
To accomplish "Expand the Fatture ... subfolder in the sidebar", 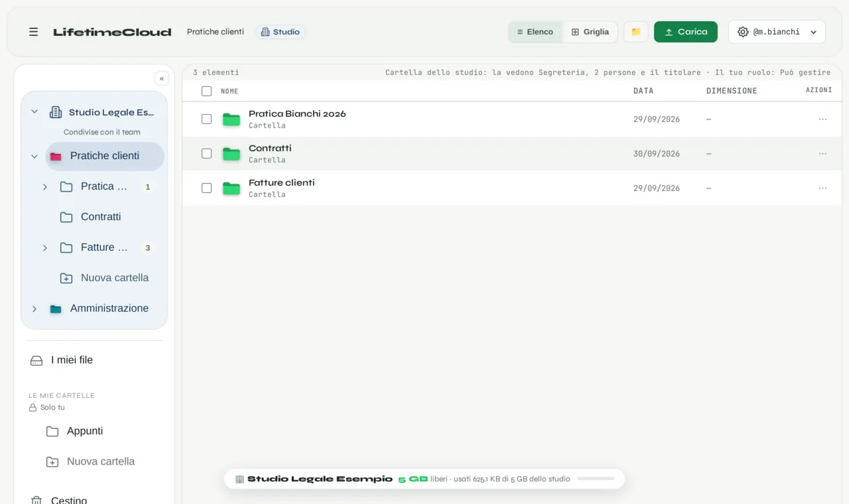I will (45, 248).
